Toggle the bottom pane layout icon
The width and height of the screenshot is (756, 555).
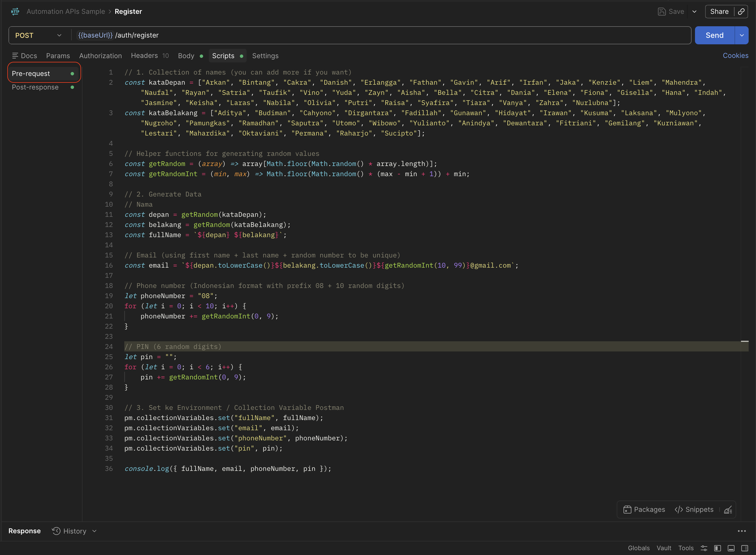(731, 548)
